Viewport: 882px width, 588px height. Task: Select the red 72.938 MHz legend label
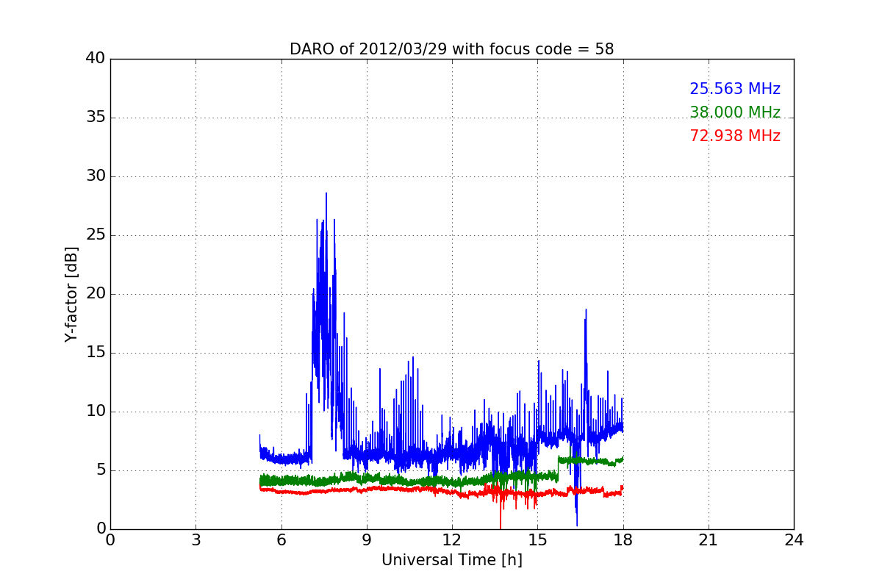(735, 136)
